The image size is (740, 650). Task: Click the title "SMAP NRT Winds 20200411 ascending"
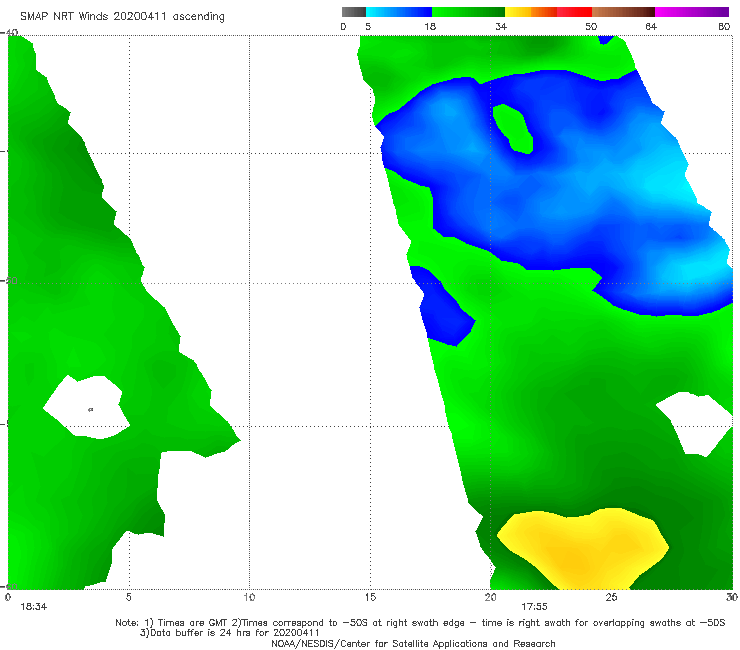[122, 16]
